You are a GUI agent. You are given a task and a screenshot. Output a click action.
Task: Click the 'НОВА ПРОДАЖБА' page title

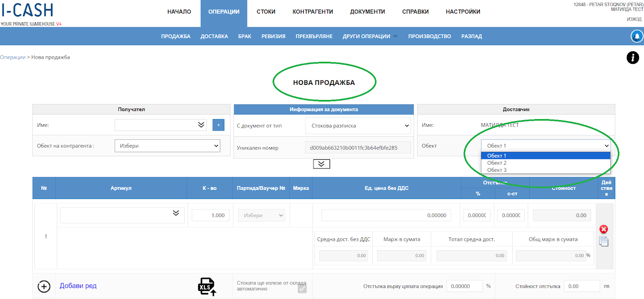coord(324,82)
